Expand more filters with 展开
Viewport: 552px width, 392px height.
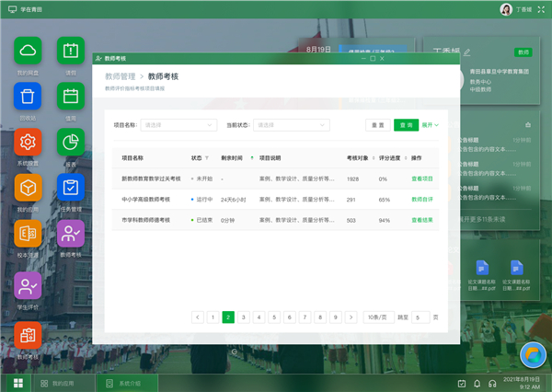pyautogui.click(x=431, y=124)
